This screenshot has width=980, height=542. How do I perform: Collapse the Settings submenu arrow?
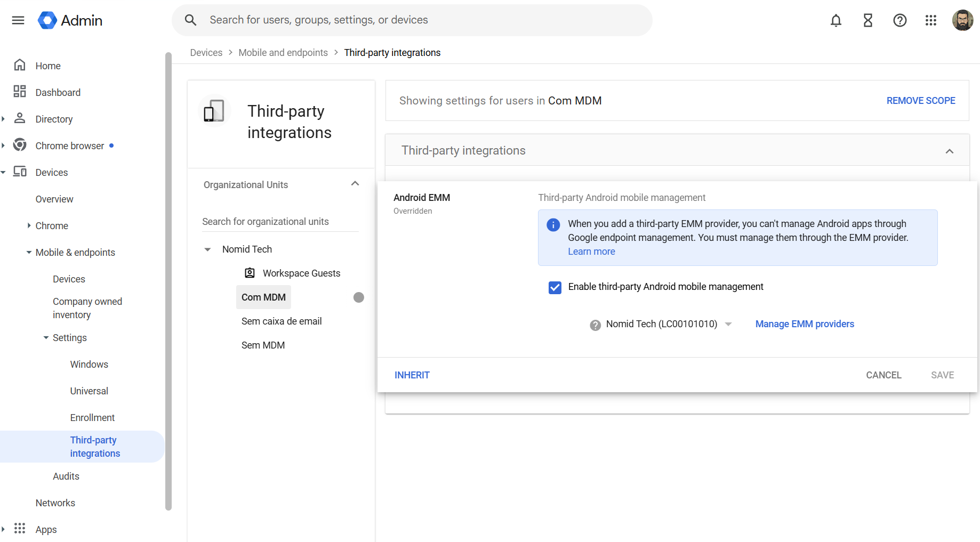(x=46, y=337)
